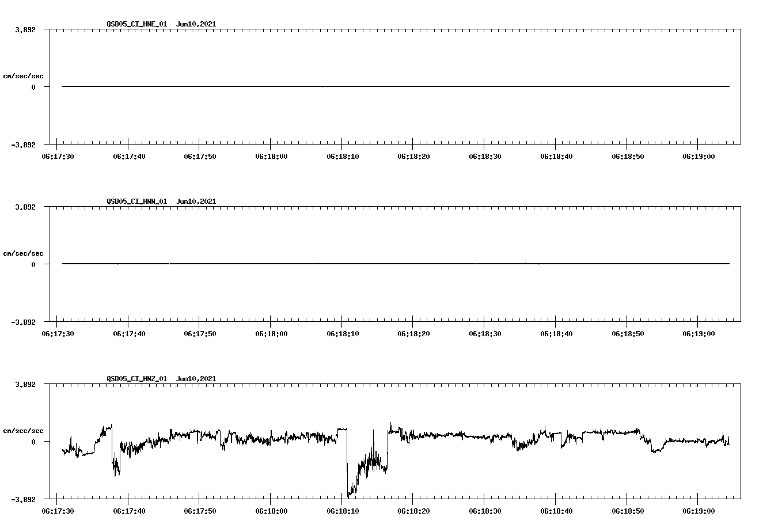Click 06:17:40 time label under HNE plot
782x532 pixels.
point(128,157)
